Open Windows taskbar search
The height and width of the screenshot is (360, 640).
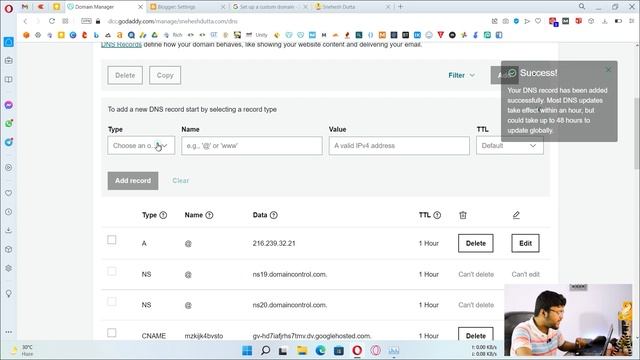(265, 350)
